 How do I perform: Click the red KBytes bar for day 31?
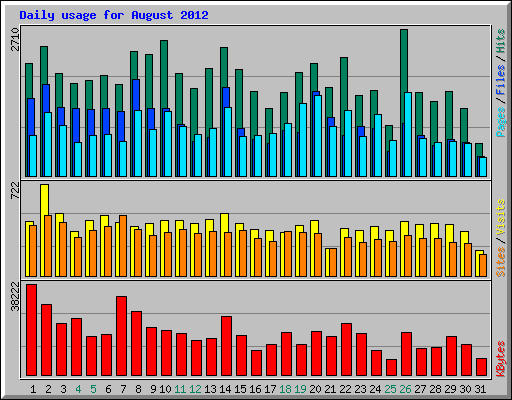click(481, 367)
